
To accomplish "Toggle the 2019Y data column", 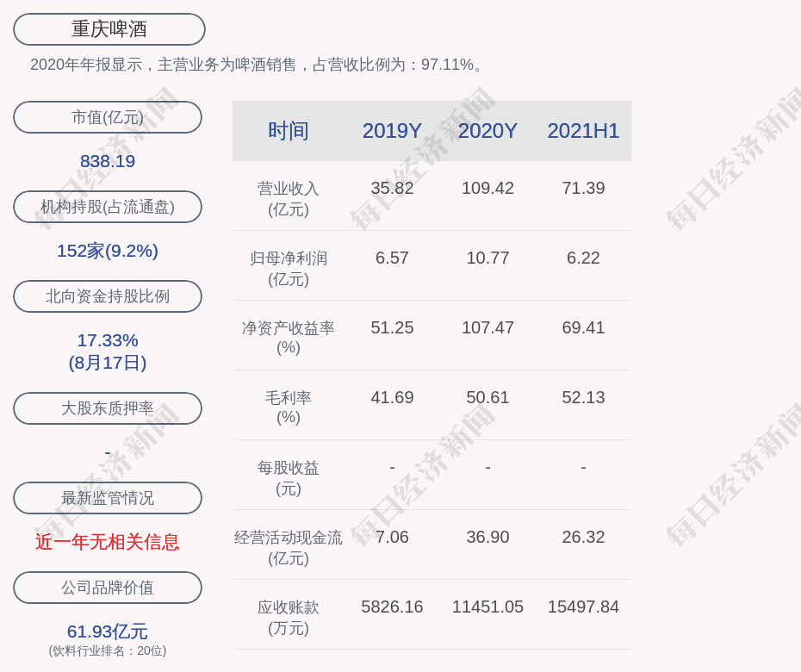I will 392,130.
